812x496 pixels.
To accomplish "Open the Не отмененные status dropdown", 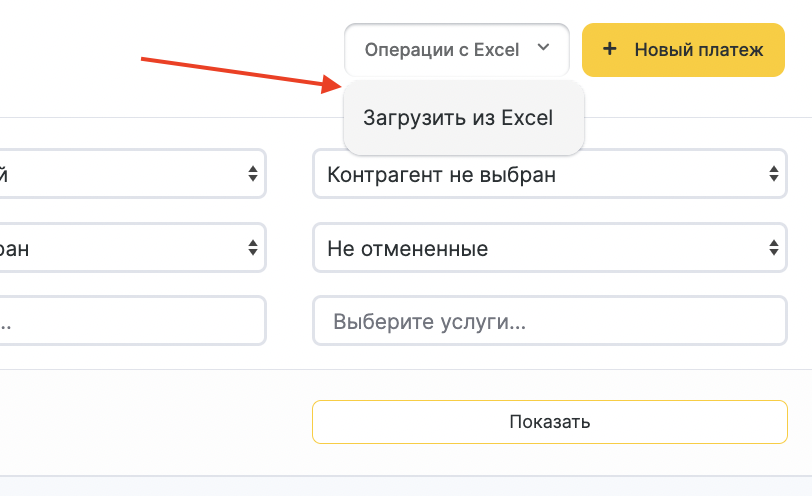I will pyautogui.click(x=549, y=248).
